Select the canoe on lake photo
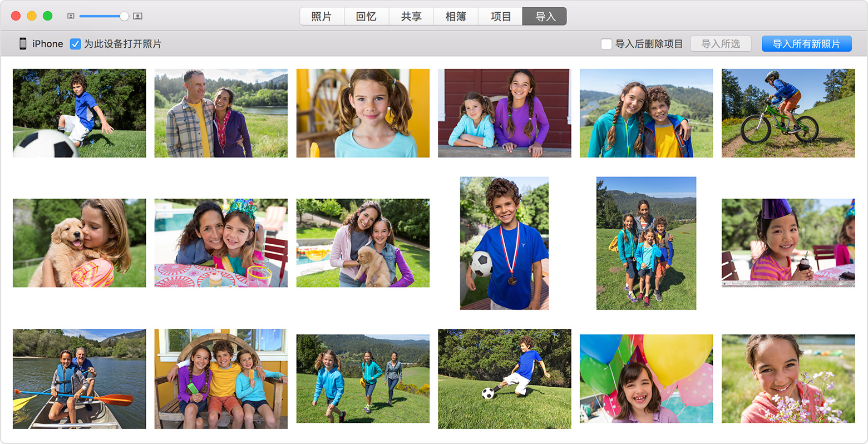Viewport: 868px width, 444px height. pyautogui.click(x=80, y=378)
